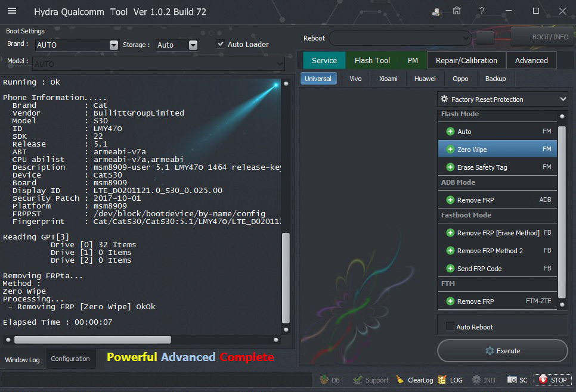Click plus icon beside Remove FRP [Erase Method]
This screenshot has height=392, width=576.
[450, 233]
